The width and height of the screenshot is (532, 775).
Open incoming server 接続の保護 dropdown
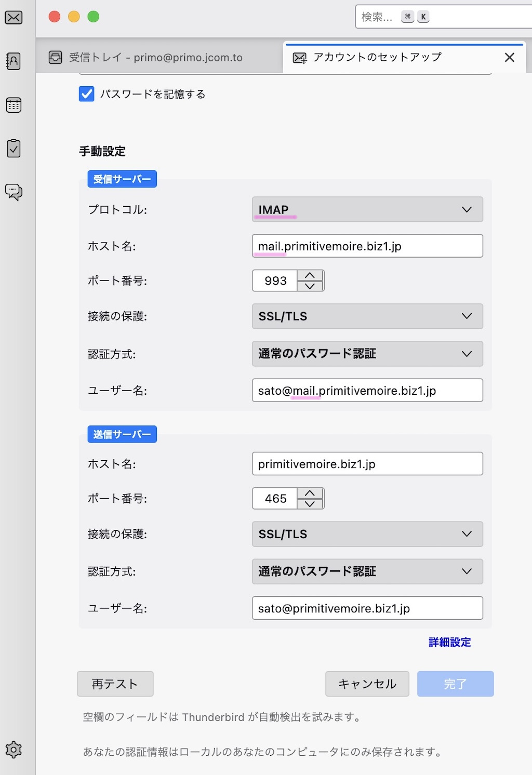point(367,316)
